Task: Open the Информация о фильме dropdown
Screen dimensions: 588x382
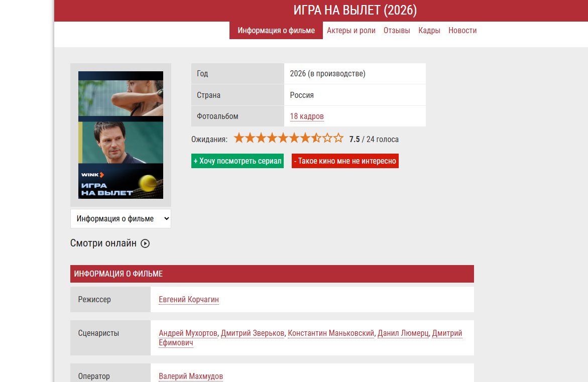Action: point(121,219)
